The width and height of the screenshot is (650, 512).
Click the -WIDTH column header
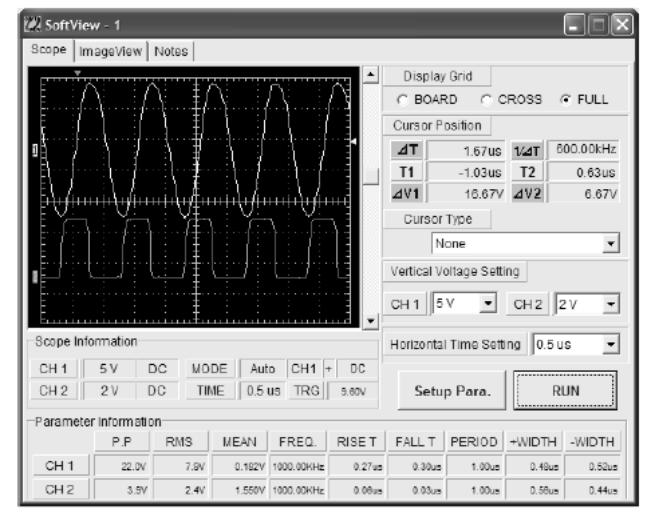pyautogui.click(x=592, y=442)
